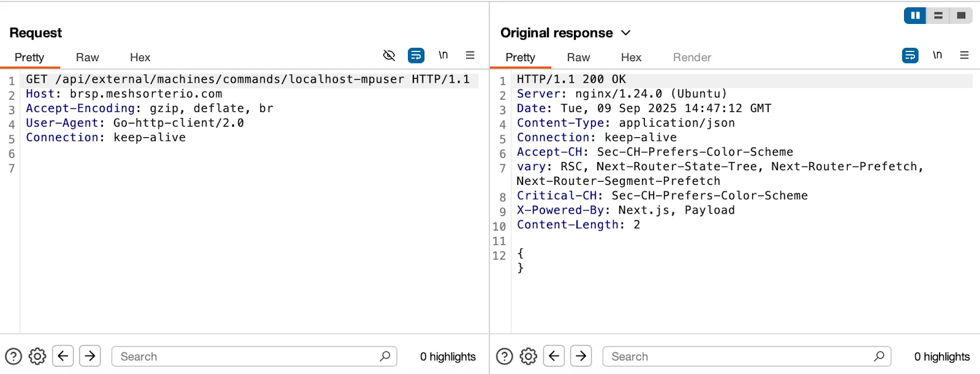
Task: Switch to Pretty tab in response
Action: [x=521, y=58]
